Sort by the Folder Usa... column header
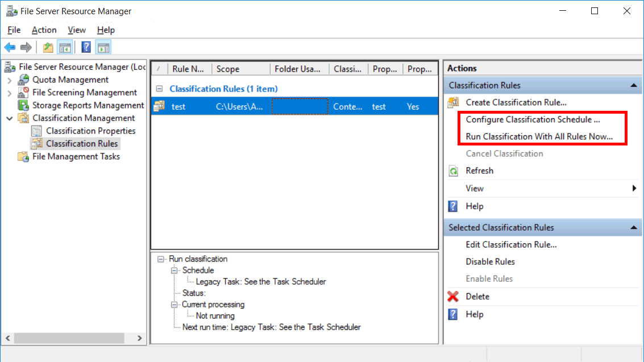Screen dimensions: 644x362 tap(300, 69)
